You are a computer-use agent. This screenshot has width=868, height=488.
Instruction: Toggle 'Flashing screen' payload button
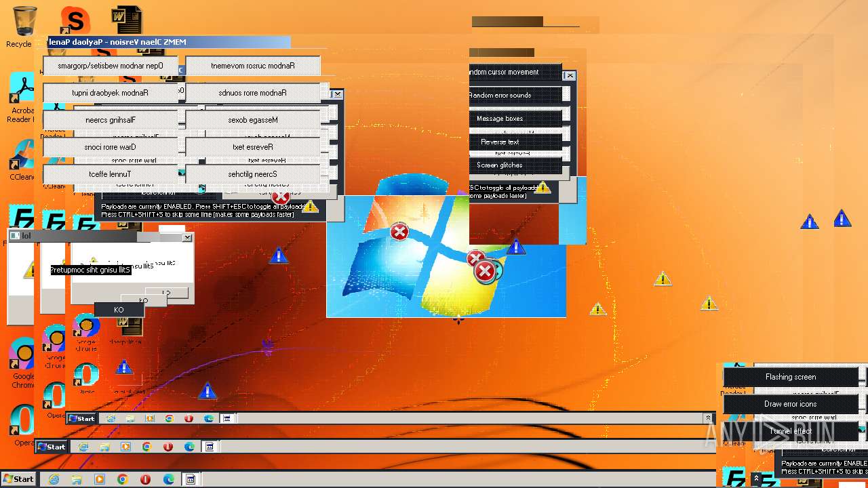click(x=791, y=377)
